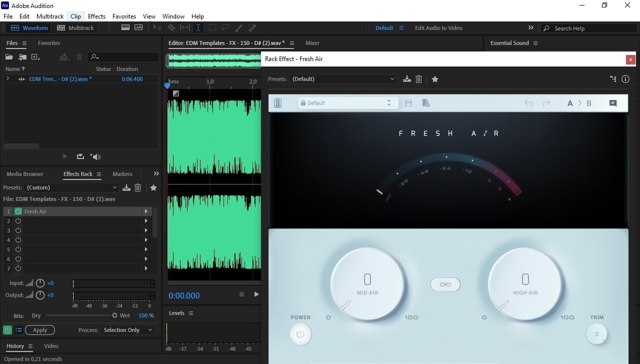This screenshot has width=640, height=364.
Task: Toggle power button for effects slot 2
Action: 18,221
